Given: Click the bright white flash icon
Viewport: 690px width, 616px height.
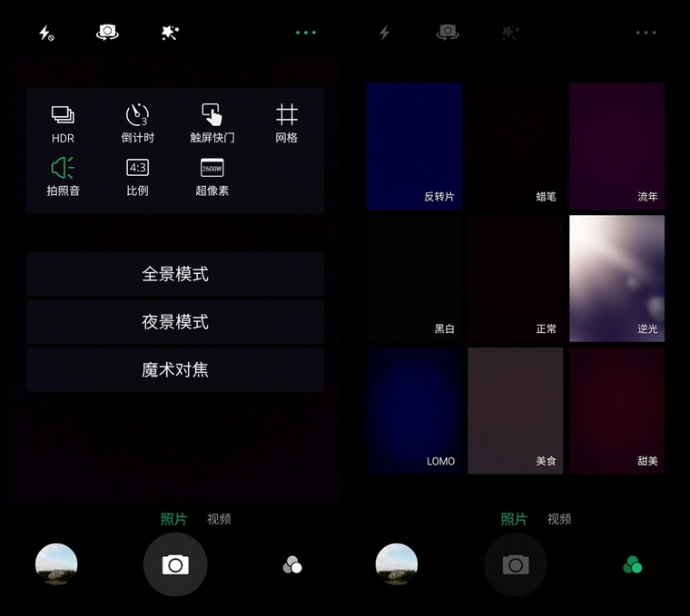Looking at the screenshot, I should click(45, 33).
